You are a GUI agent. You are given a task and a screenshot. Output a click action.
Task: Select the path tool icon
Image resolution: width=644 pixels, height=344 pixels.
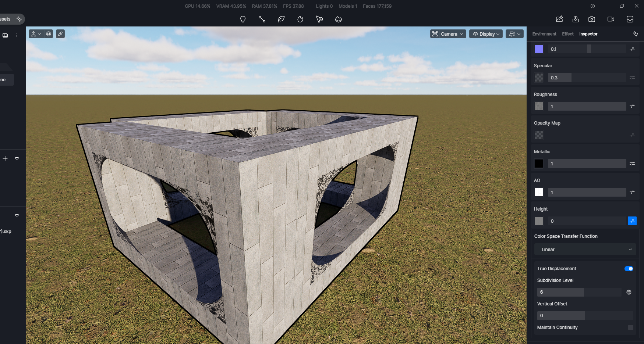coord(262,19)
